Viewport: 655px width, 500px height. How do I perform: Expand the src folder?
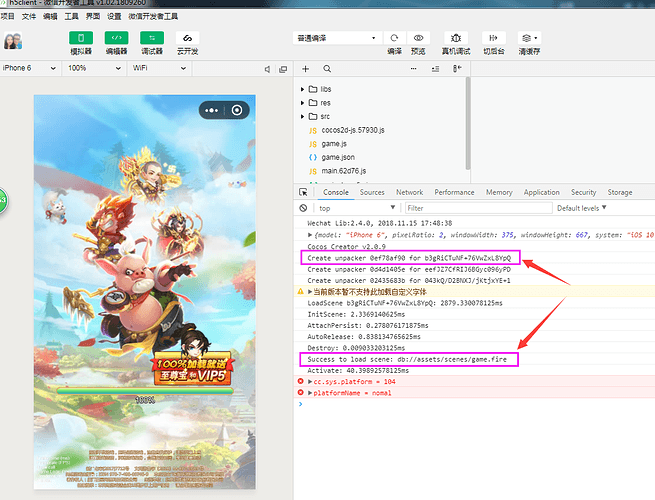click(302, 116)
